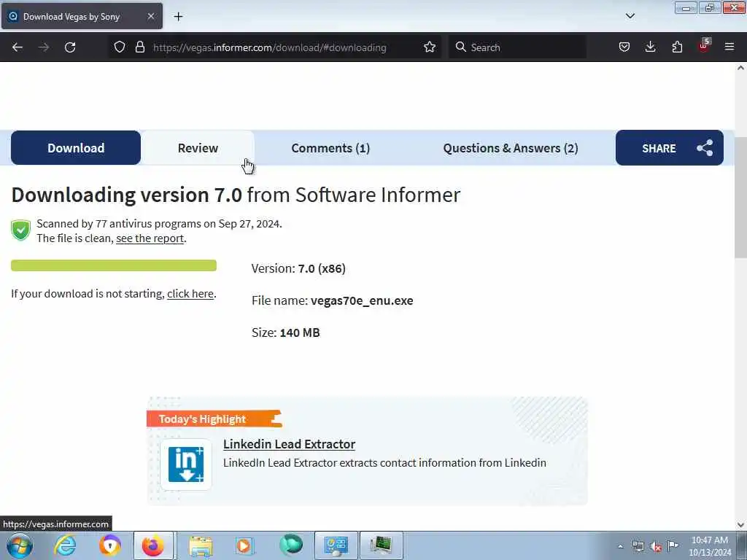This screenshot has height=560, width=747.
Task: Open Questions & Answers (2) tab
Action: (x=510, y=147)
